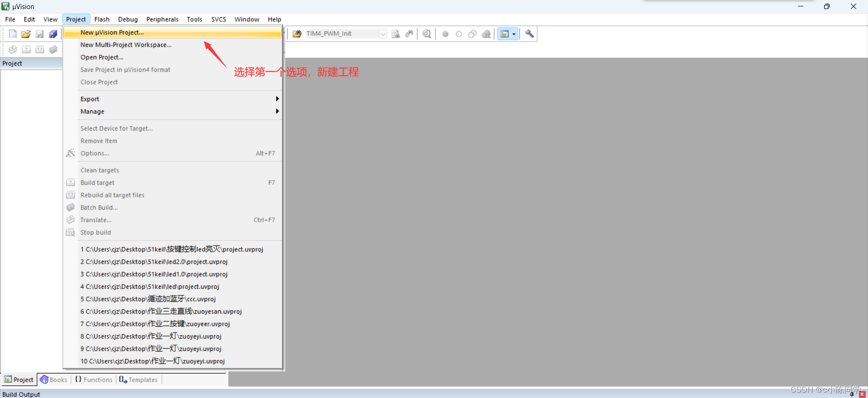Click the Build target icon in the menu
The height and width of the screenshot is (398, 868).
(71, 183)
